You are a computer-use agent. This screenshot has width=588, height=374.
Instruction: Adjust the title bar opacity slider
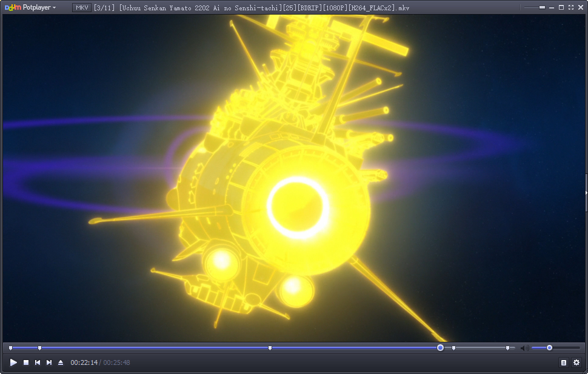coord(535,7)
